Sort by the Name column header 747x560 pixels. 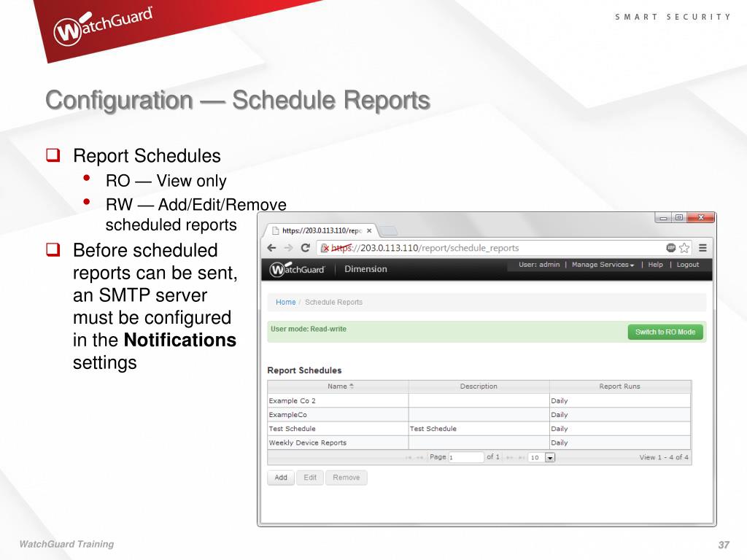338,386
